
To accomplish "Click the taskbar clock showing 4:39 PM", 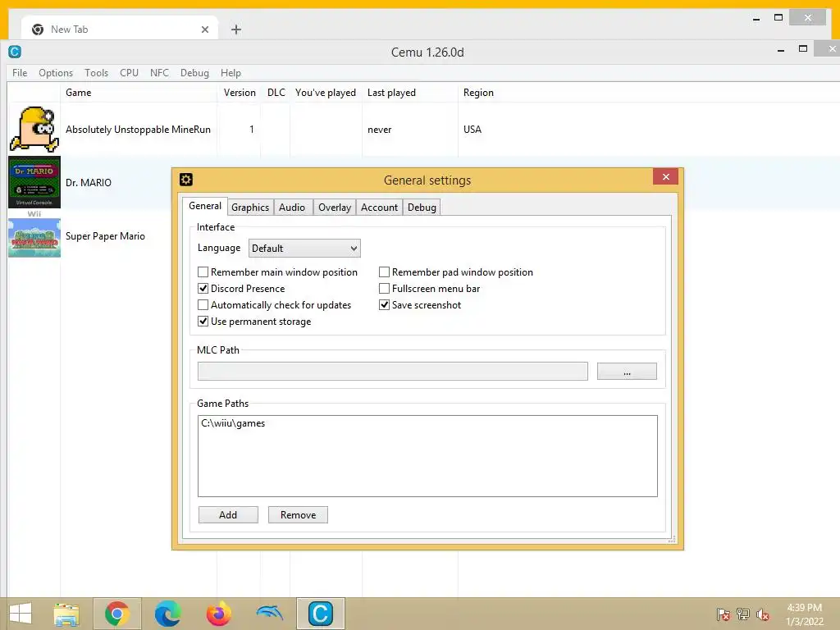I will pos(804,614).
